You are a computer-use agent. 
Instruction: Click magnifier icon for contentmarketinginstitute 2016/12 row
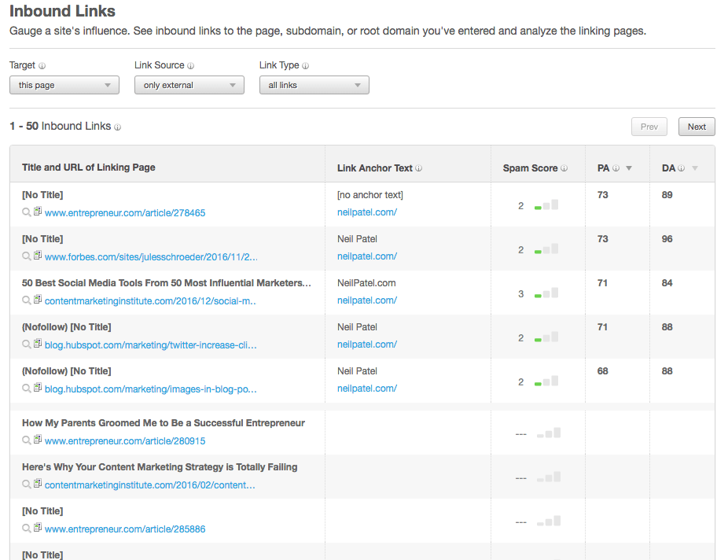click(x=27, y=300)
